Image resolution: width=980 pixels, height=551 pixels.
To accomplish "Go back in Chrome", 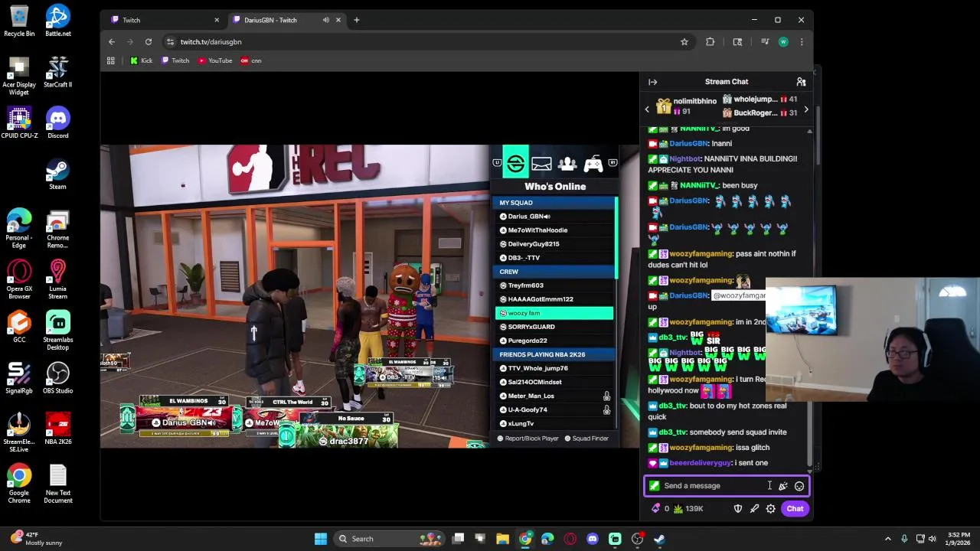I will pyautogui.click(x=112, y=42).
